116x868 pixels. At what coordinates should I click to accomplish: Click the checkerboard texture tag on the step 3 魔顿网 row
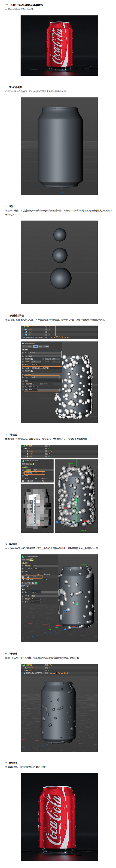(x=57, y=337)
